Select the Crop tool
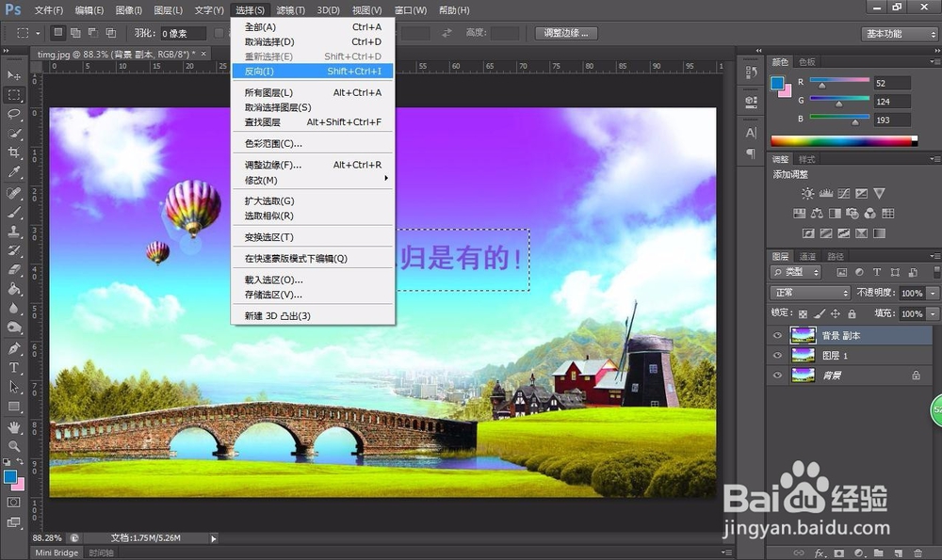The image size is (942, 560). [x=14, y=152]
